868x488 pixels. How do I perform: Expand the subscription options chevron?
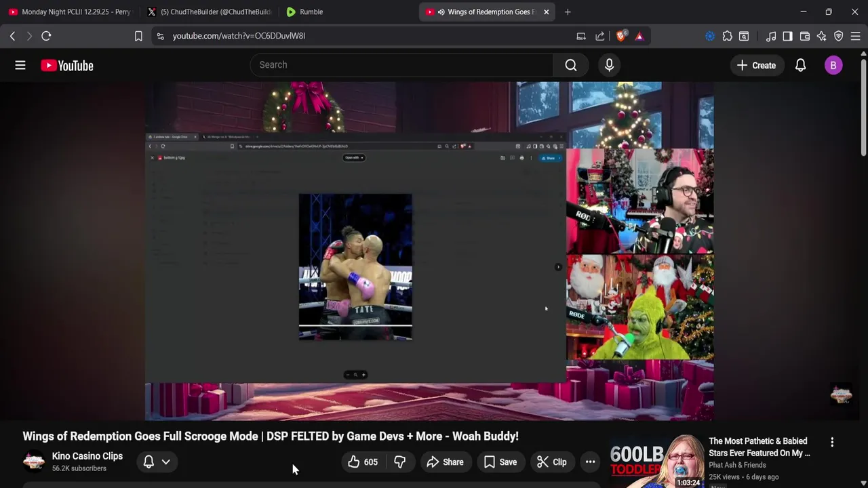(165, 462)
